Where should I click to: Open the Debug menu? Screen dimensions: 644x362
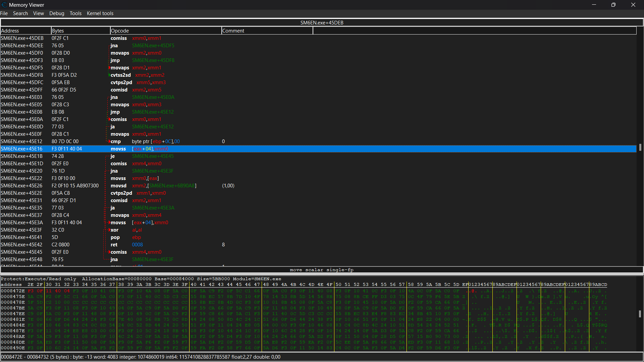(56, 13)
